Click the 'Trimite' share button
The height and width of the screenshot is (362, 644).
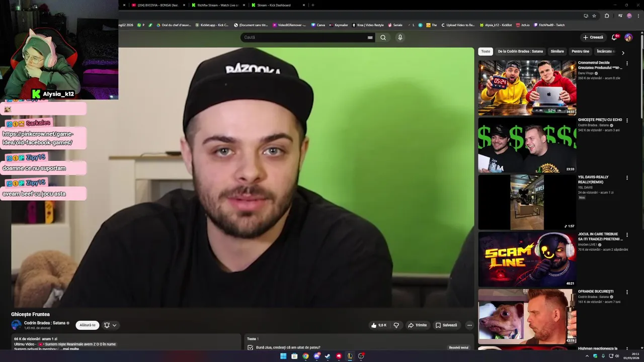point(417,325)
